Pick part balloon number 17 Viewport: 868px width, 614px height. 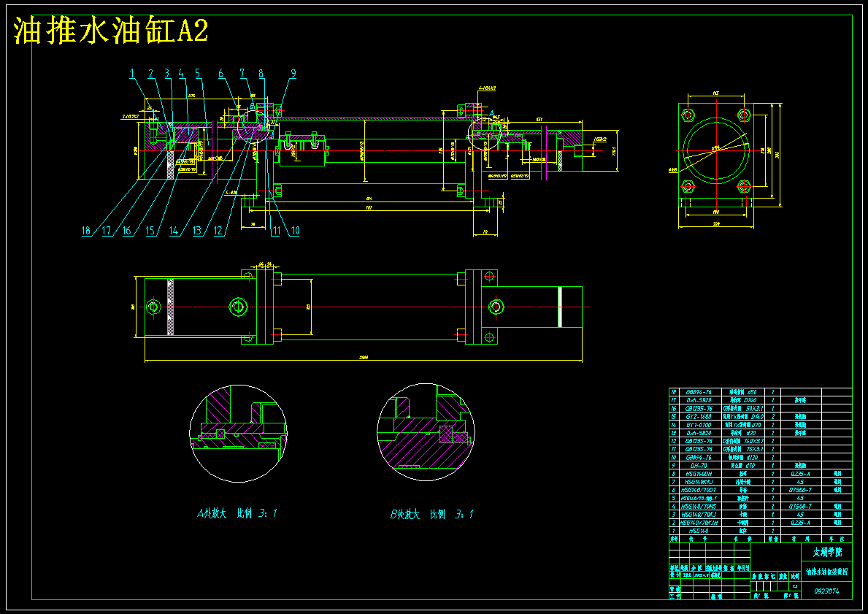coord(106,231)
